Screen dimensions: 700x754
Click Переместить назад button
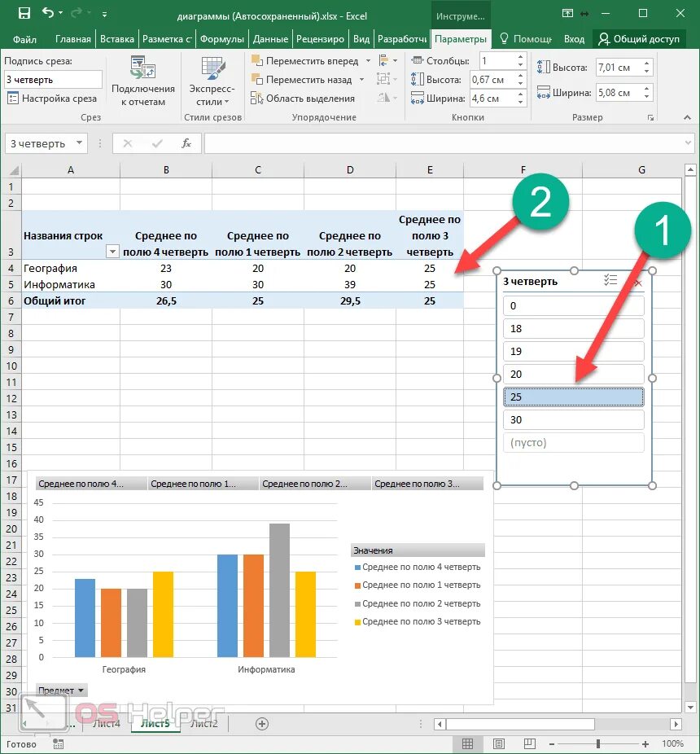coord(303,80)
